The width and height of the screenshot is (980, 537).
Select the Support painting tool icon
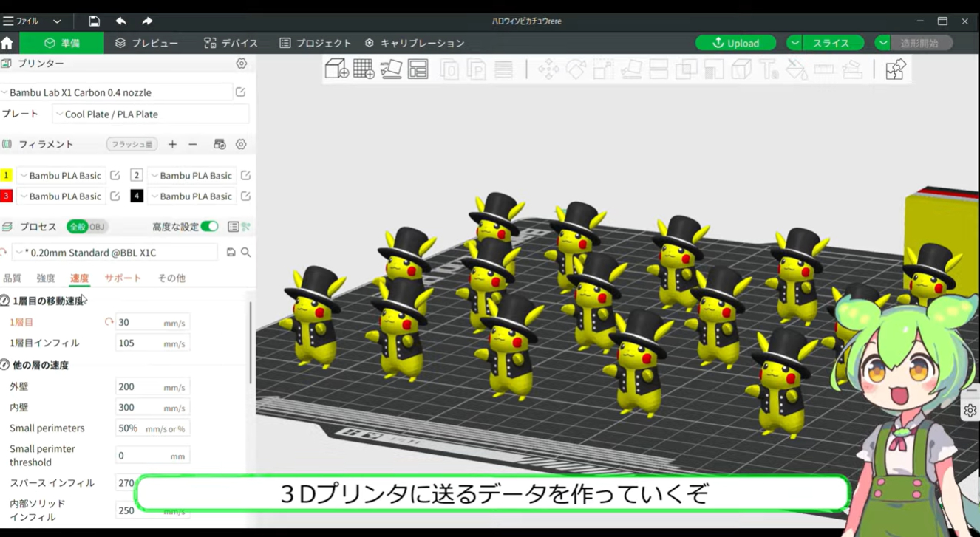714,69
